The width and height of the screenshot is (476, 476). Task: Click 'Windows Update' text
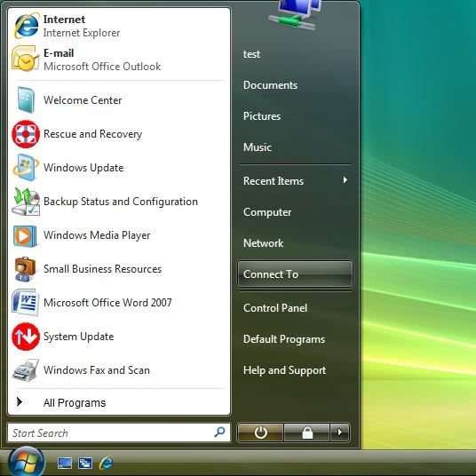[83, 168]
